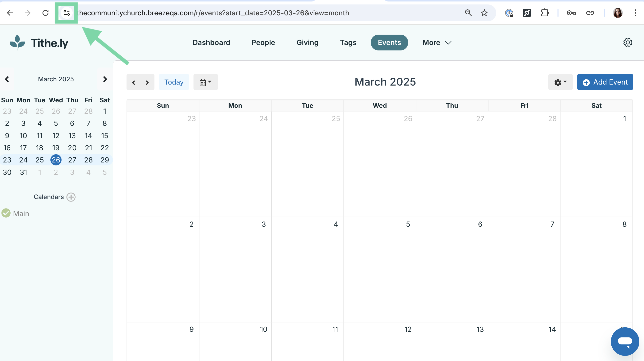Click the browser back arrow
The image size is (644, 361).
(x=10, y=13)
